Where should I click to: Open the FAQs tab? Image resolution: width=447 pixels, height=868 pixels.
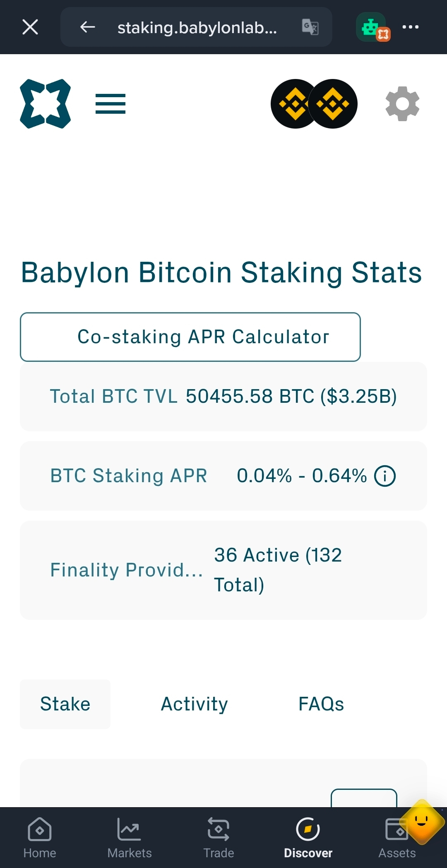321,704
